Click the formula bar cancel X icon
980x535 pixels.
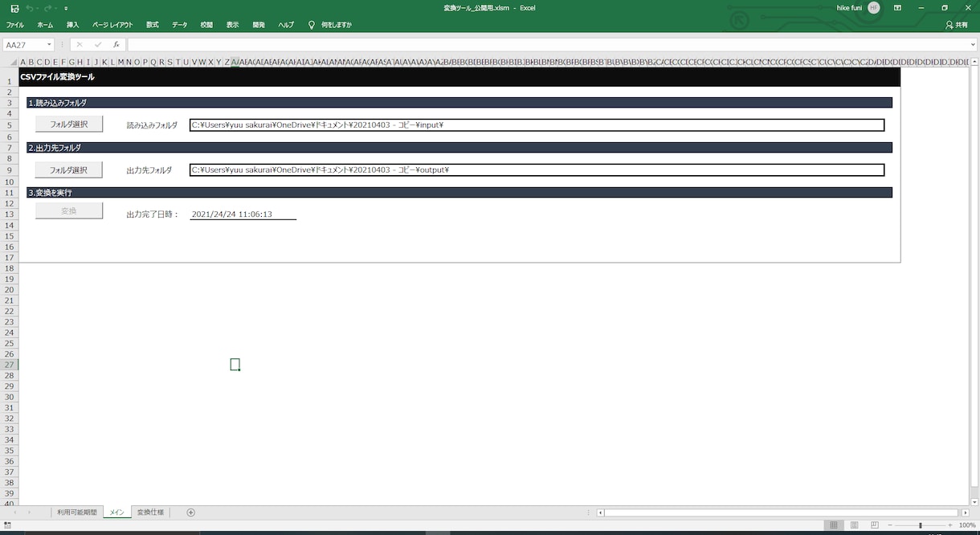pos(79,45)
